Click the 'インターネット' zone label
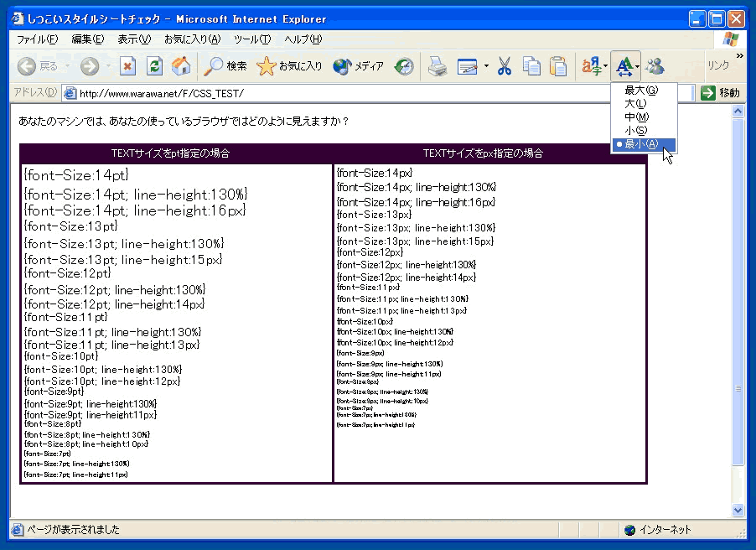756x550 pixels. 665,530
